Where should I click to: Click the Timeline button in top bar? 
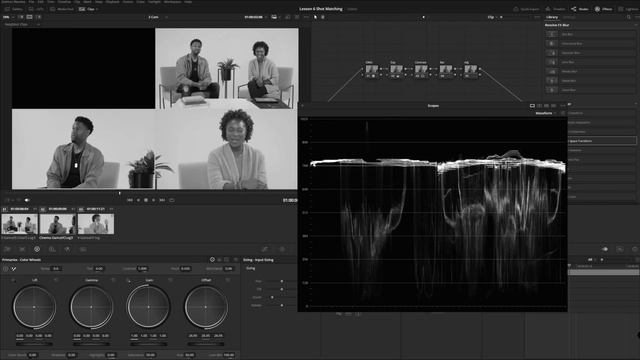pyautogui.click(x=556, y=9)
